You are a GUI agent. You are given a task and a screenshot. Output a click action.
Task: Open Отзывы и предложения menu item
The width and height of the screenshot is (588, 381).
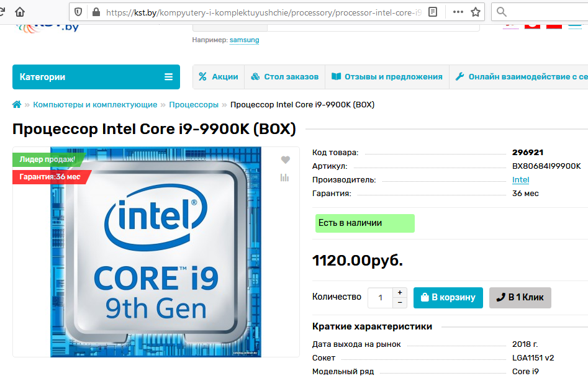387,77
